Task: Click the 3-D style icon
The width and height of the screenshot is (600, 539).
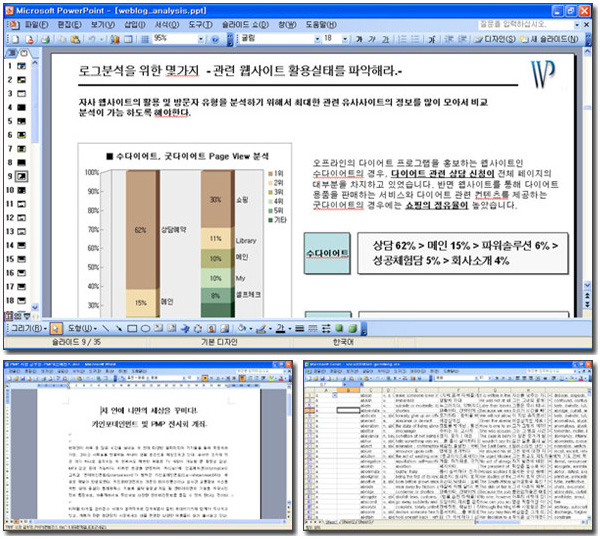Action: (x=352, y=328)
